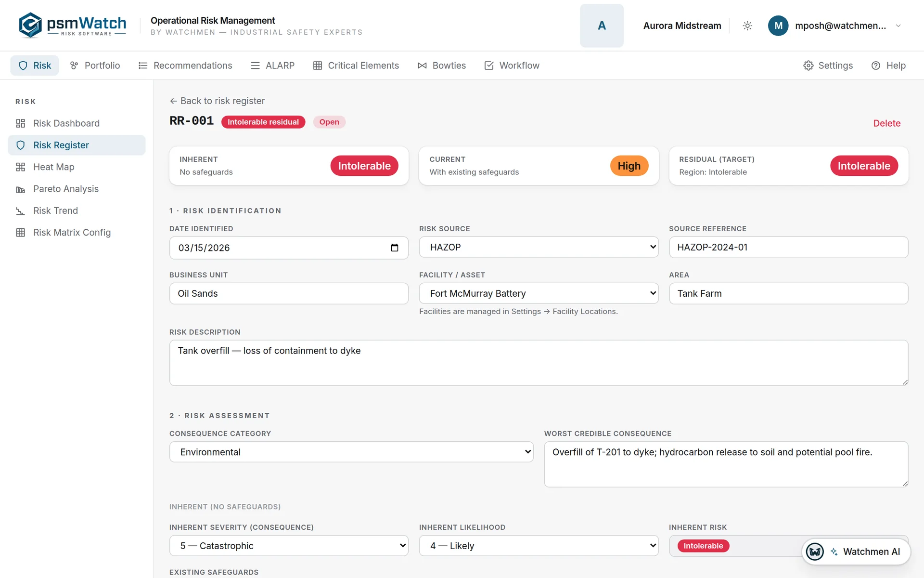Viewport: 924px width, 578px height.
Task: Click the Critical Elements table icon
Action: (x=318, y=66)
